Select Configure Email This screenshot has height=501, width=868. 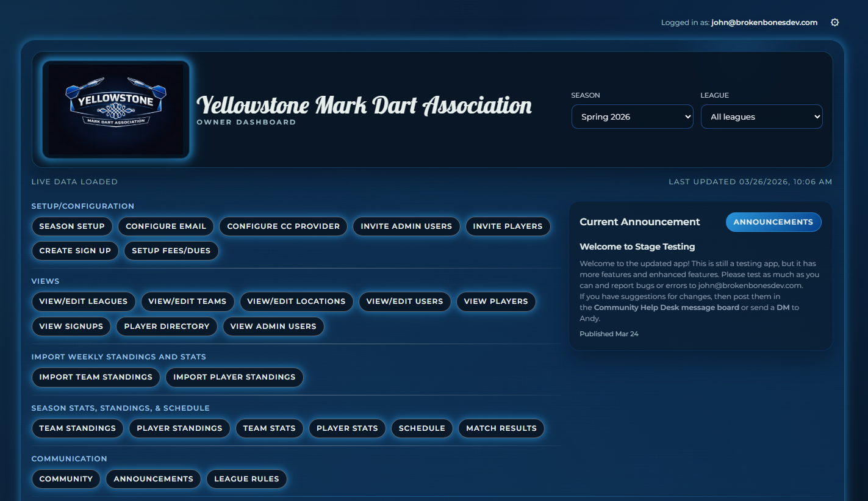(166, 226)
